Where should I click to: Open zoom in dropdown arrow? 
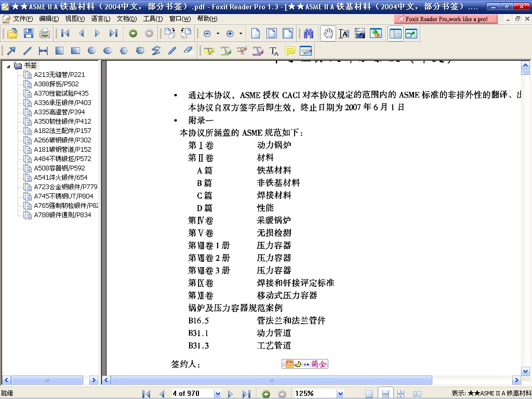tap(241, 34)
